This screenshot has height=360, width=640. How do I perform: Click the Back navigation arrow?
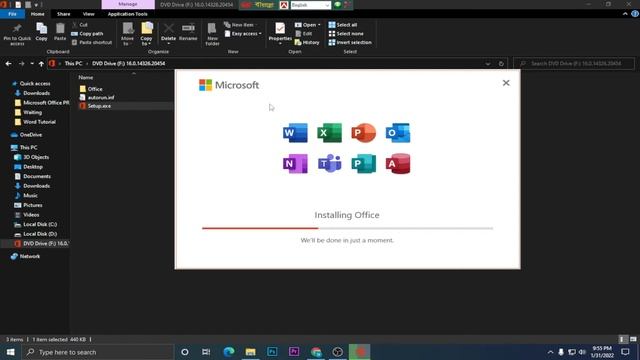click(9, 64)
